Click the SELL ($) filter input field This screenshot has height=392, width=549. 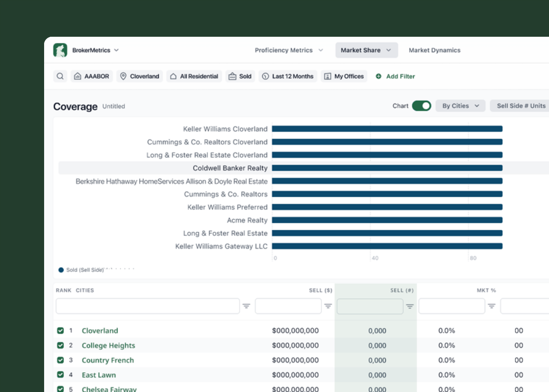pos(288,306)
